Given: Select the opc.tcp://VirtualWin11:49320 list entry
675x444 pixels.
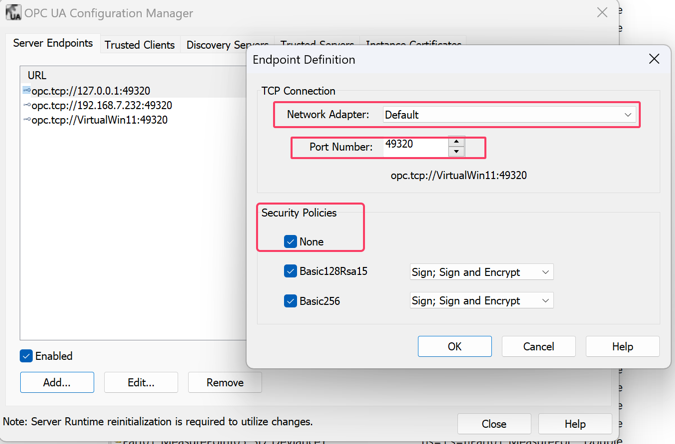Looking at the screenshot, I should (99, 120).
